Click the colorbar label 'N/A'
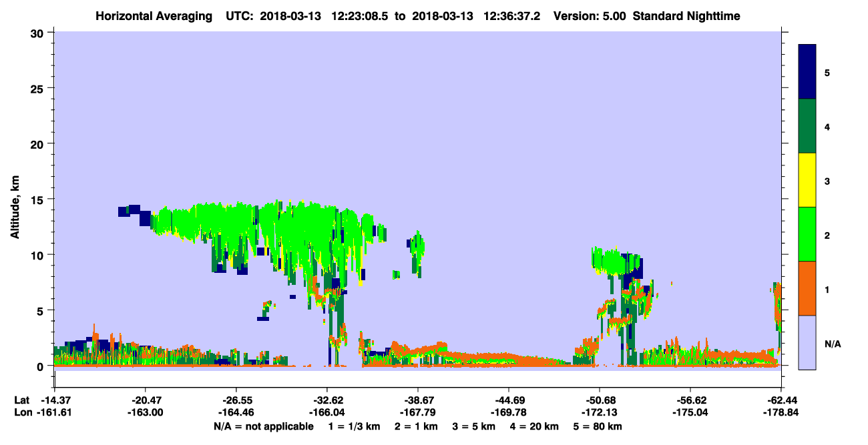868x445 pixels. coord(833,344)
